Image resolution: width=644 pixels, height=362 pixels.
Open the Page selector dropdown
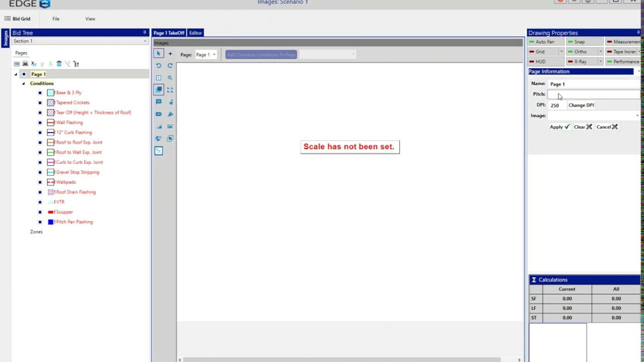pyautogui.click(x=205, y=55)
